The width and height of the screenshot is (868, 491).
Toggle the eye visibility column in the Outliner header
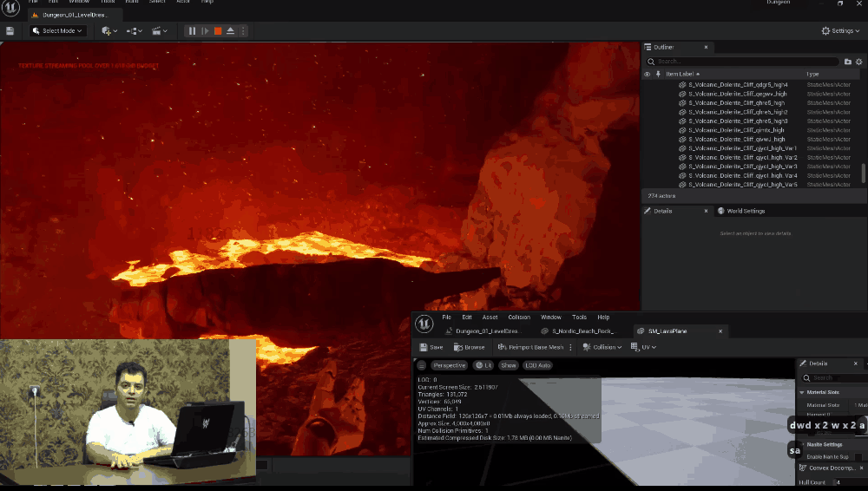(x=647, y=75)
